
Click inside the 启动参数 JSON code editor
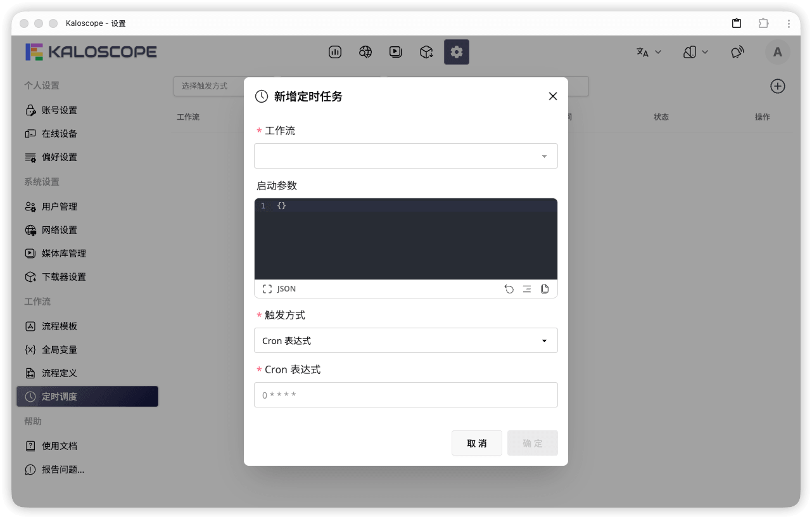point(406,239)
